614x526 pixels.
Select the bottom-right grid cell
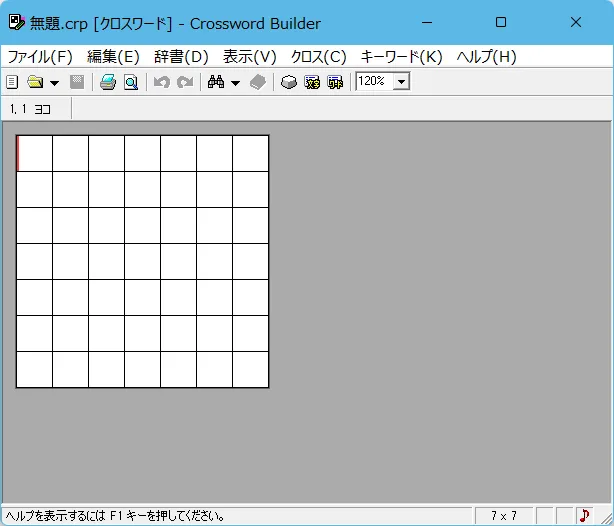click(x=251, y=369)
